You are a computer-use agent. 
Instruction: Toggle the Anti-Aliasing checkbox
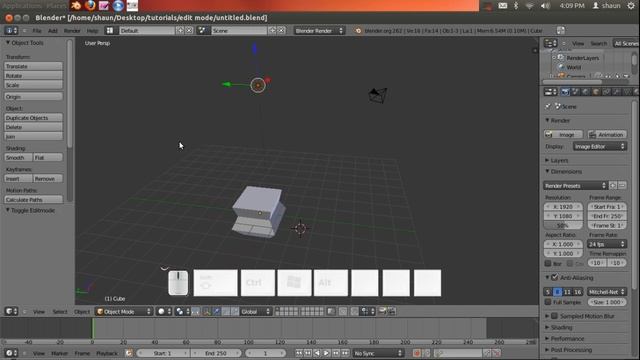tap(555, 278)
